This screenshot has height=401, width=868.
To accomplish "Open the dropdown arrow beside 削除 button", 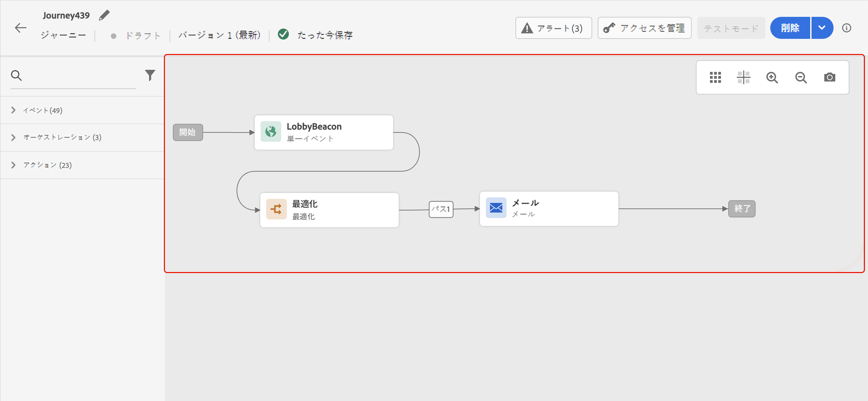I will point(822,28).
